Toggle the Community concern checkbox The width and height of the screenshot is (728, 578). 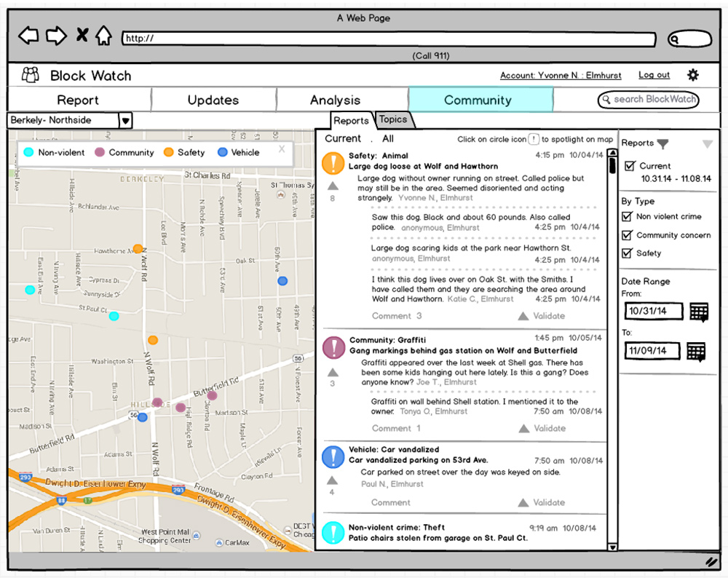[x=627, y=235]
